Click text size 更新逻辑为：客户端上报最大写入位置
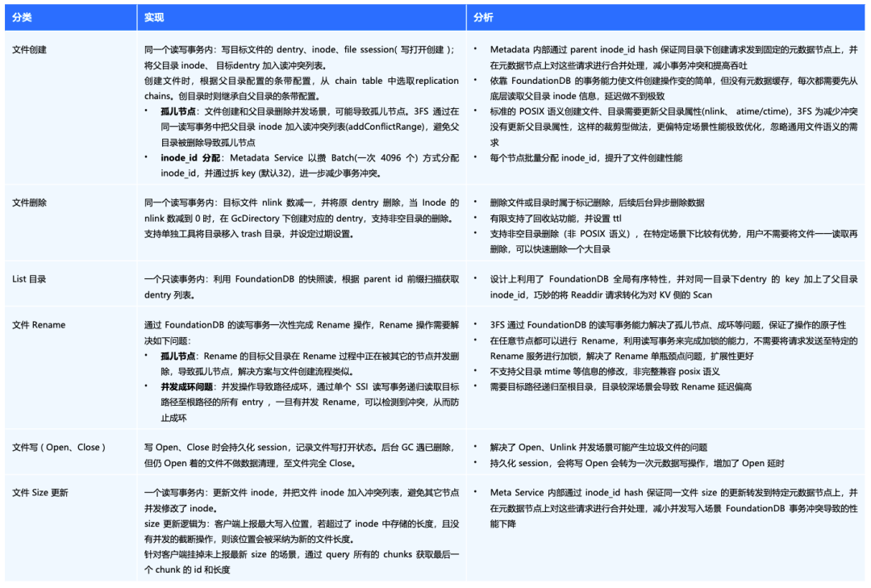The height and width of the screenshot is (588, 871). point(302,532)
